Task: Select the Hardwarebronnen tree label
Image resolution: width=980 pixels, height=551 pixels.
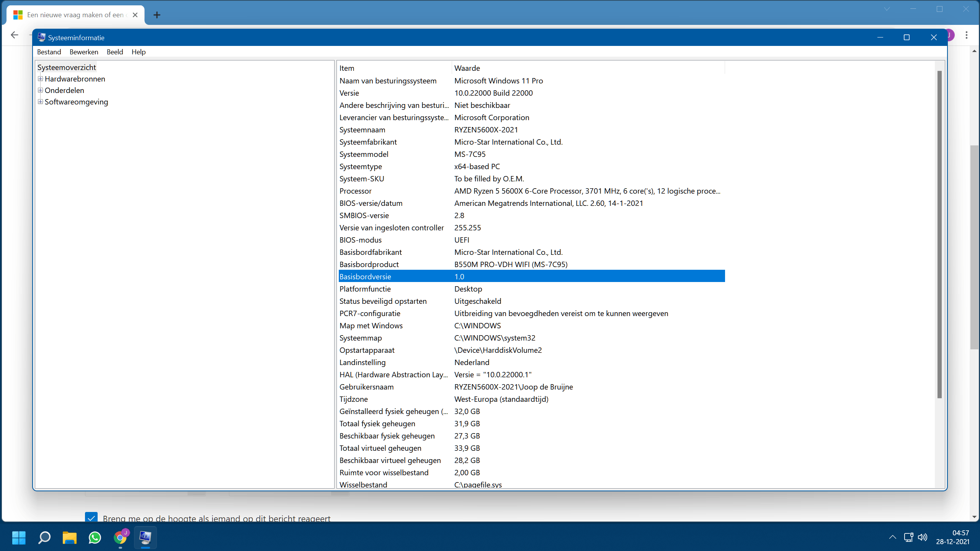Action: [x=75, y=79]
